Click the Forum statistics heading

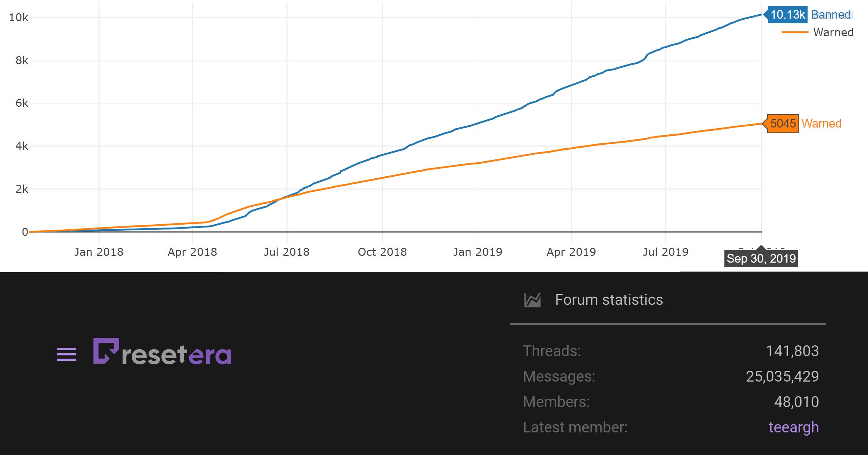coord(609,300)
